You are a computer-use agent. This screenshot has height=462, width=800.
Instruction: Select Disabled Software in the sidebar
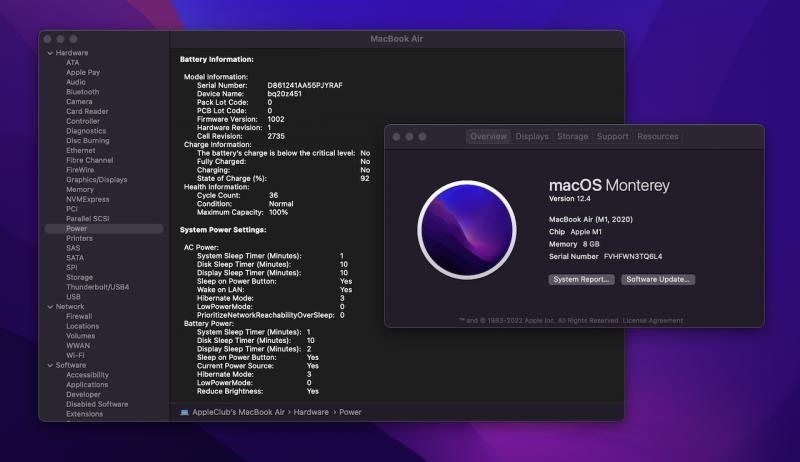97,404
